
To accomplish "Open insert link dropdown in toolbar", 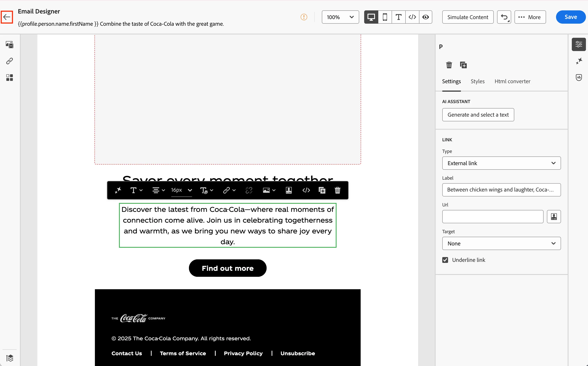I will [x=229, y=190].
